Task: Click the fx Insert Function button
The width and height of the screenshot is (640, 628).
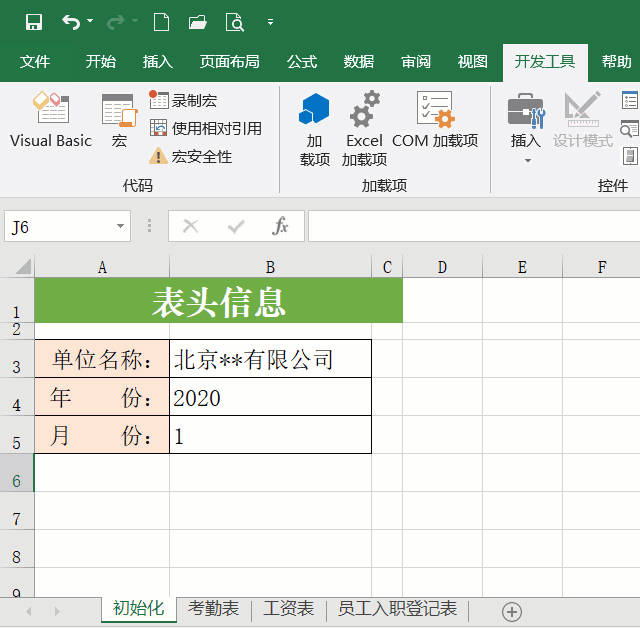Action: pyautogui.click(x=280, y=226)
